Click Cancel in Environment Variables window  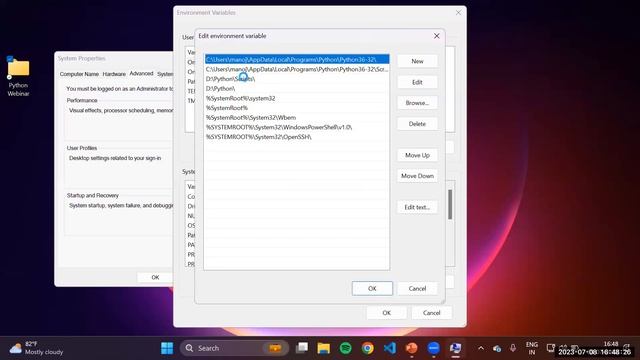click(x=431, y=313)
